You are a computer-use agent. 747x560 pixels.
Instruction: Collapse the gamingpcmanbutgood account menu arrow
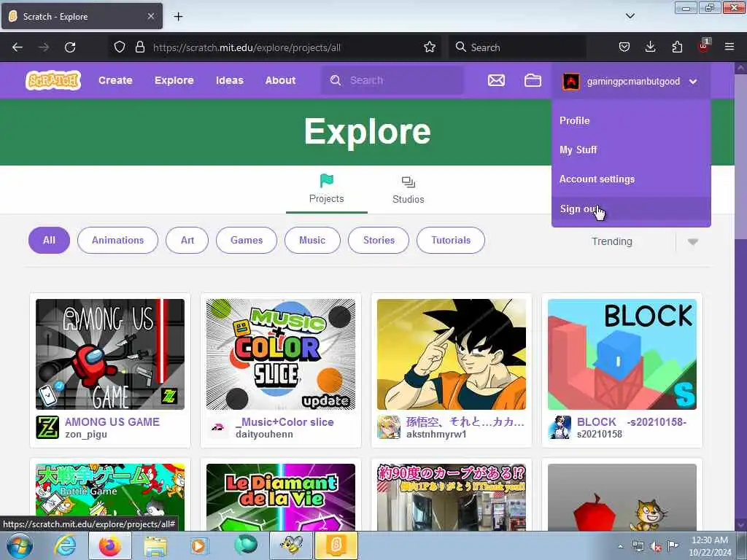tap(693, 82)
